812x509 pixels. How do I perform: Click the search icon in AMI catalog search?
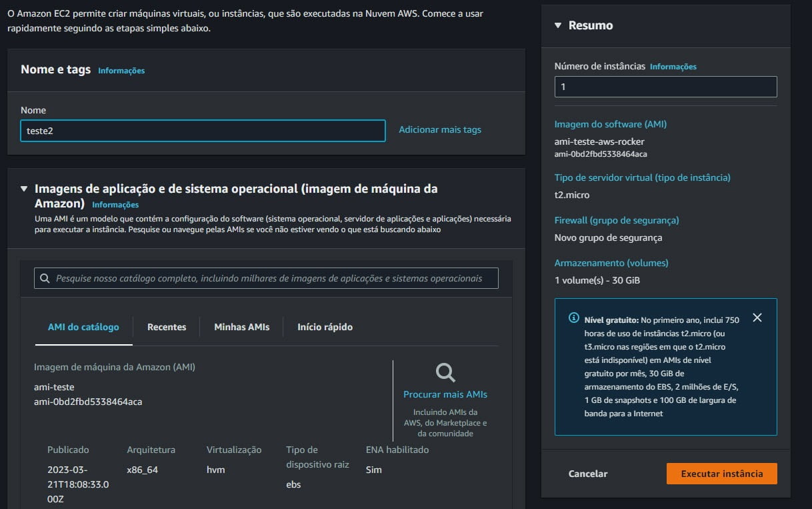pyautogui.click(x=45, y=278)
